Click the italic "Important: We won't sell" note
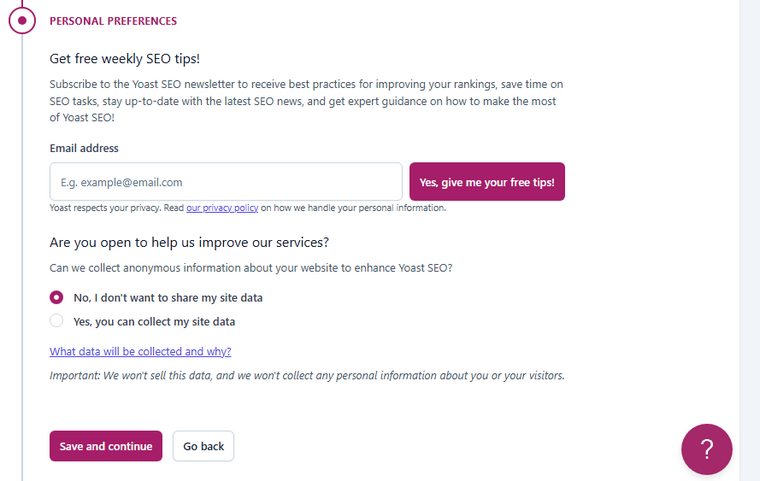This screenshot has width=760, height=481. pos(307,376)
